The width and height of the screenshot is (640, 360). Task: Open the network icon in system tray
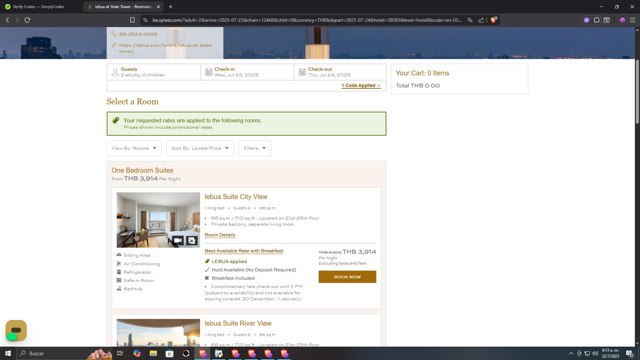pos(587,353)
